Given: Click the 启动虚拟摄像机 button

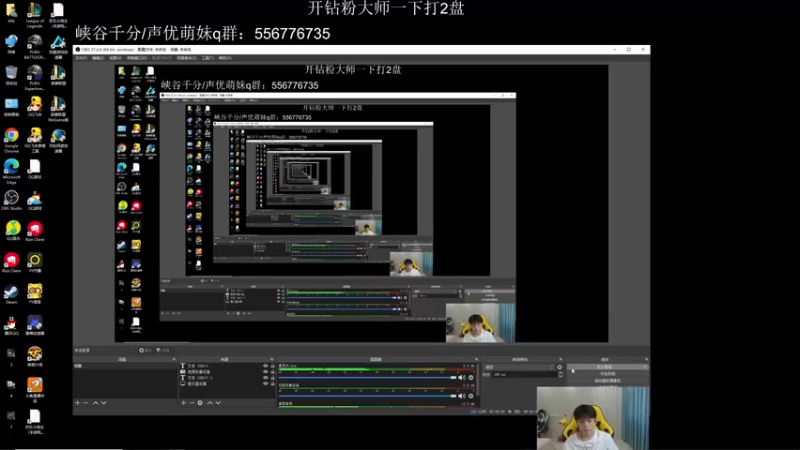Looking at the screenshot, I should tap(607, 381).
